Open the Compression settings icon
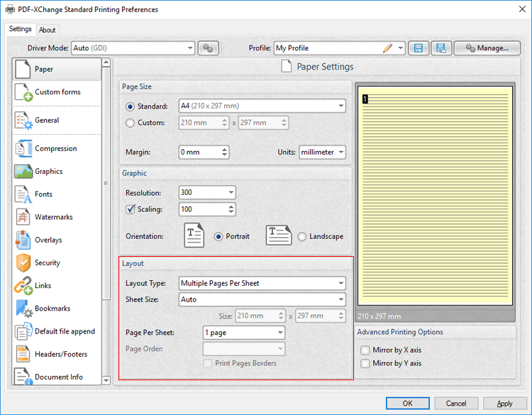532x415 pixels. pyautogui.click(x=23, y=149)
